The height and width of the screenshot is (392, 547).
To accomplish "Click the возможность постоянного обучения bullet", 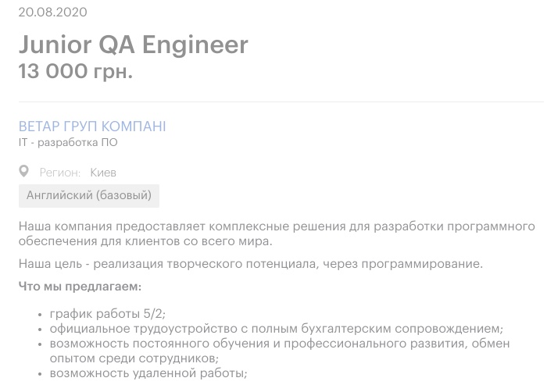I will tap(280, 351).
